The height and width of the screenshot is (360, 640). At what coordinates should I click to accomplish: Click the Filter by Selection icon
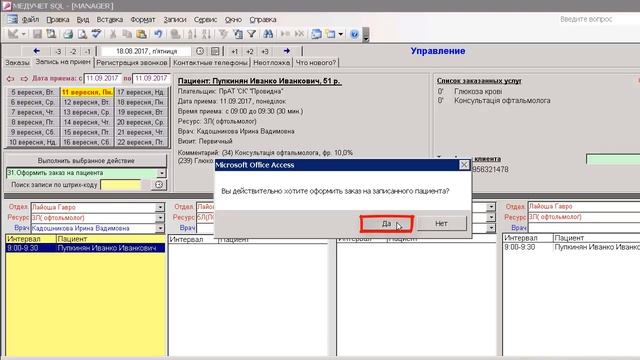[223, 34]
